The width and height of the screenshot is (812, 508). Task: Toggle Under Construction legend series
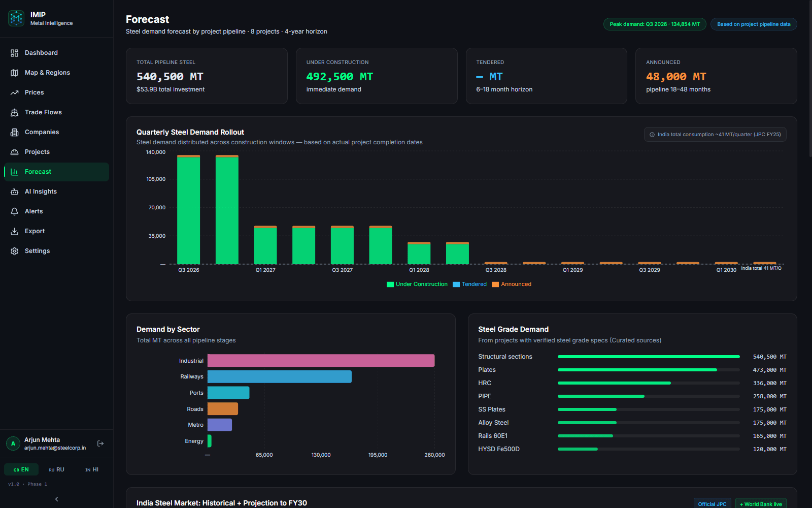point(417,284)
